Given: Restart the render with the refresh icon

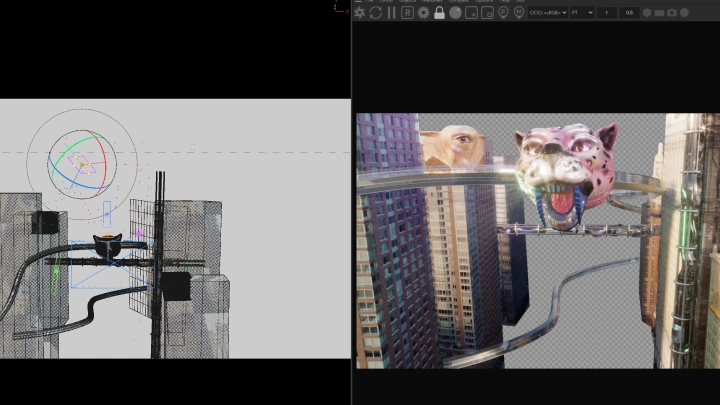Looking at the screenshot, I should click(375, 13).
